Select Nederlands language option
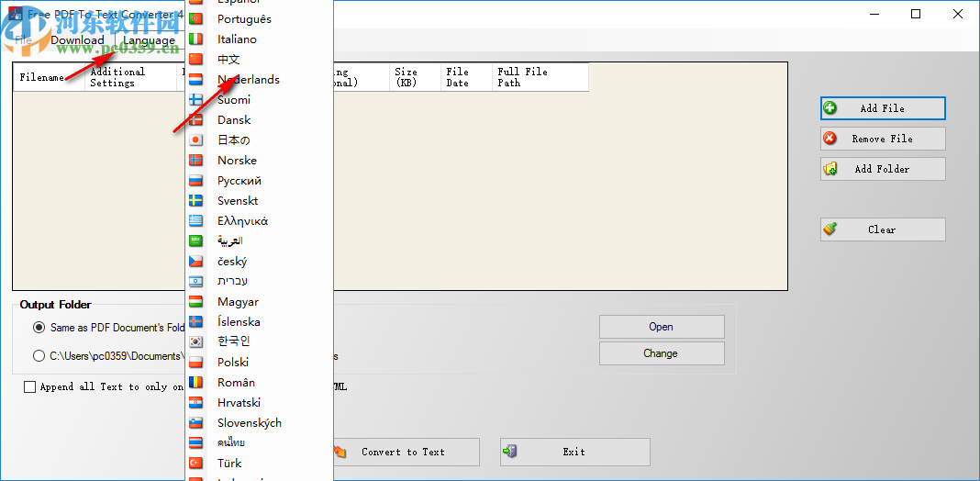980x481 pixels. click(x=260, y=80)
